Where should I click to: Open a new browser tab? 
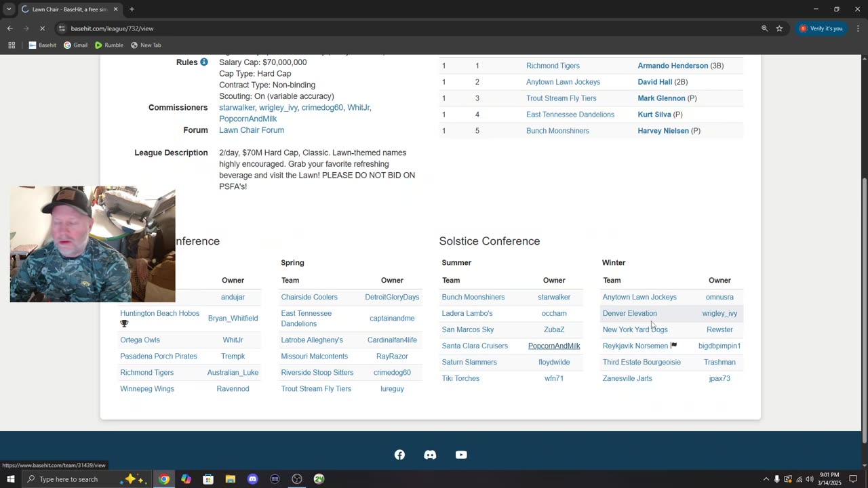tap(132, 9)
